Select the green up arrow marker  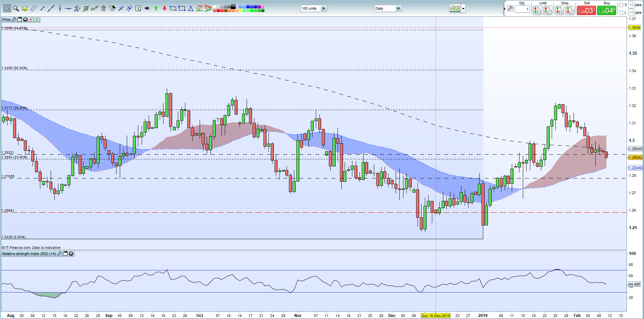(156, 8)
